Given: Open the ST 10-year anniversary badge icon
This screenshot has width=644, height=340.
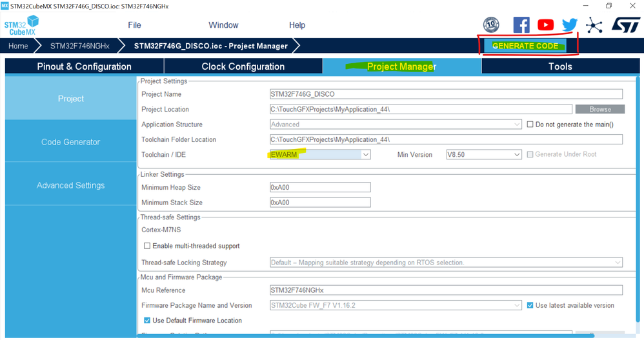Looking at the screenshot, I should coord(491,25).
